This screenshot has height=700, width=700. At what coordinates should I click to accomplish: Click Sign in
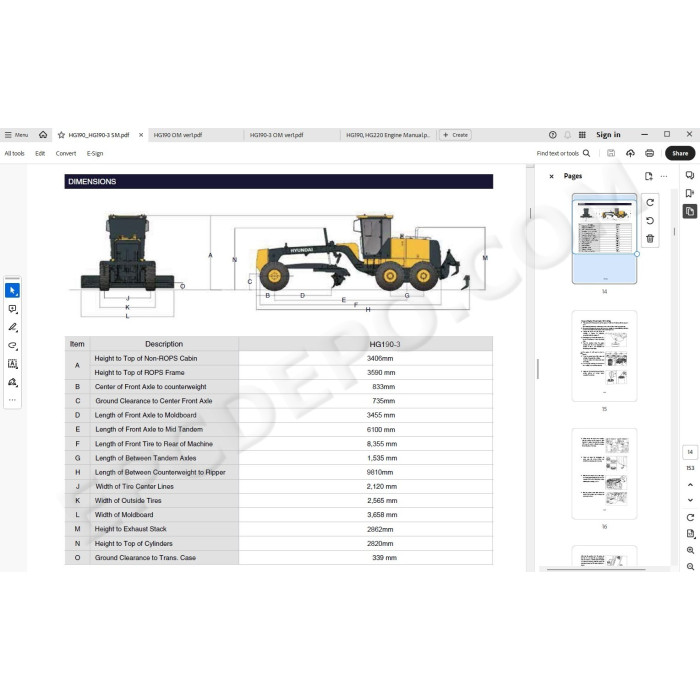[x=608, y=135]
